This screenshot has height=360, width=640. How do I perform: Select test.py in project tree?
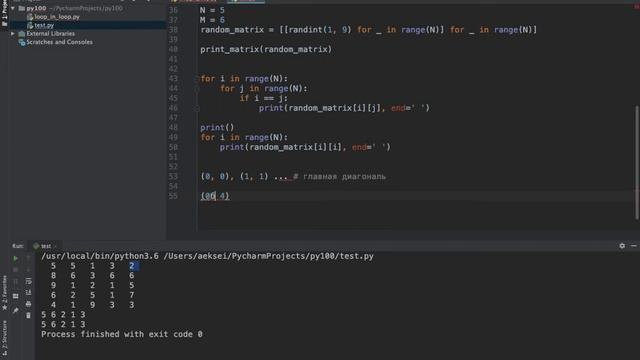click(44, 25)
